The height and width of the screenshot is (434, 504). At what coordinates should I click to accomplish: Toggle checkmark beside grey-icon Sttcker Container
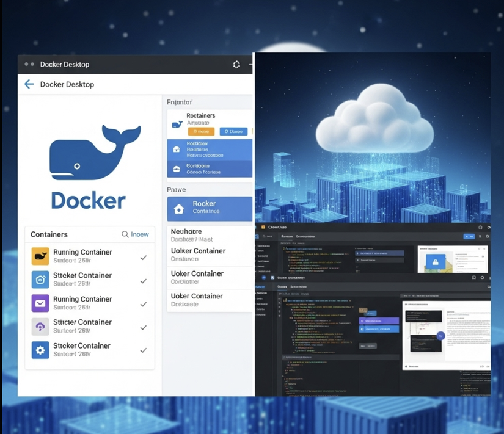coord(144,328)
